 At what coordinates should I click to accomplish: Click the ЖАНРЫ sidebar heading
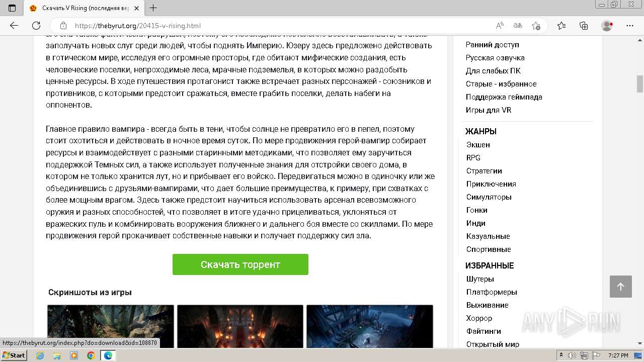(x=481, y=132)
